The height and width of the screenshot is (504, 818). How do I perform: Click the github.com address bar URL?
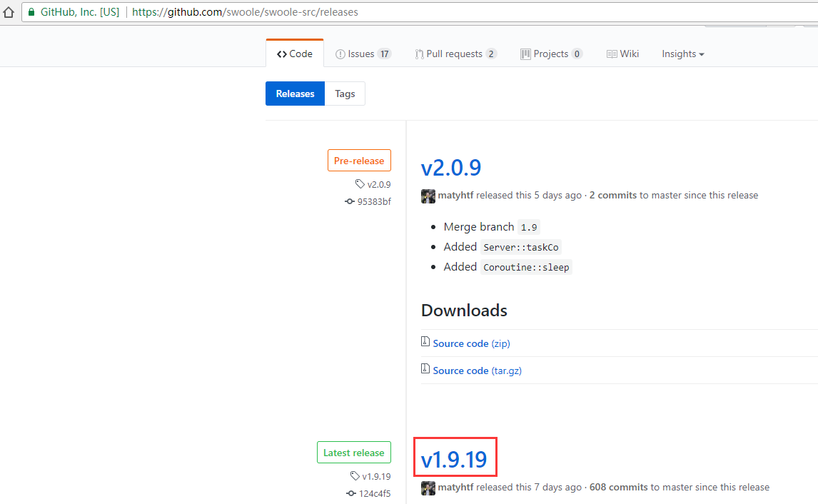point(245,12)
